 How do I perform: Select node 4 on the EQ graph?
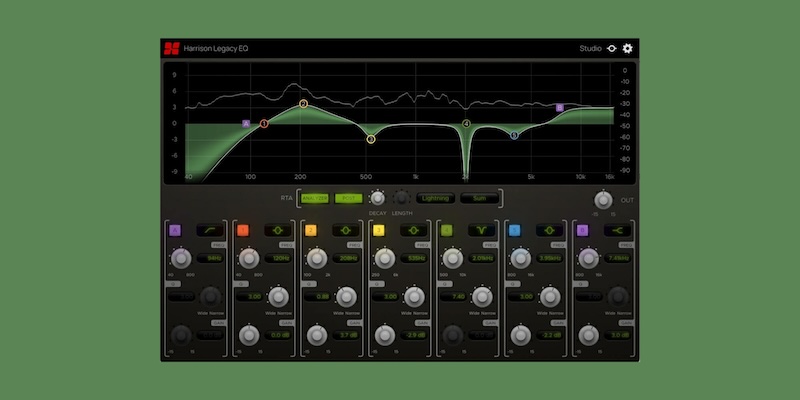coord(466,123)
